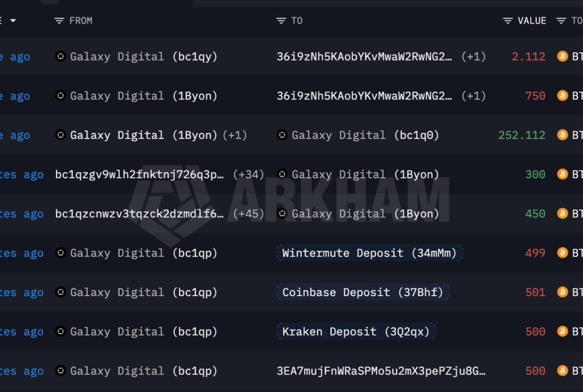This screenshot has height=392, width=583.
Task: Click the Bitcoin icon in the 3EA7muj row
Action: [562, 371]
